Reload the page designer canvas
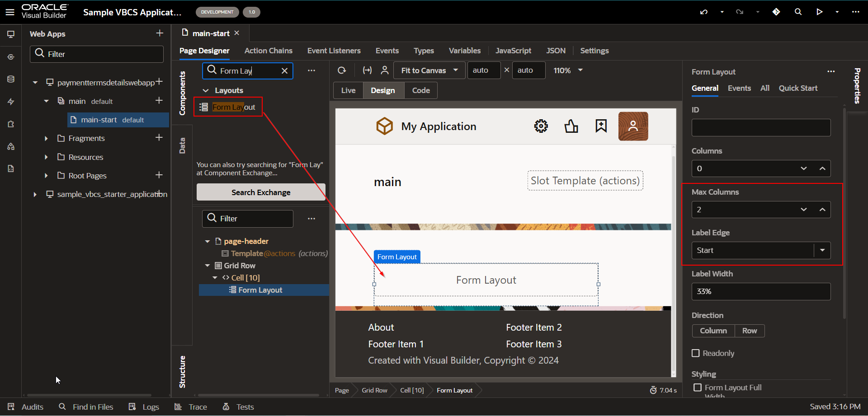 (342, 70)
